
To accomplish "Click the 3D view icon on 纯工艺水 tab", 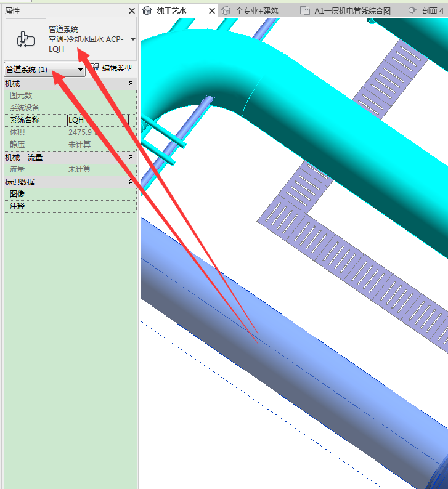I will (x=147, y=11).
